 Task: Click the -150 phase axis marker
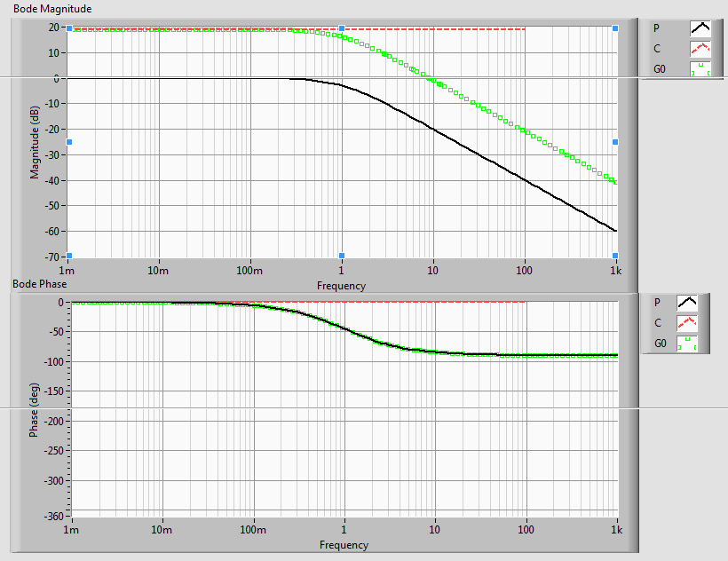pos(54,391)
